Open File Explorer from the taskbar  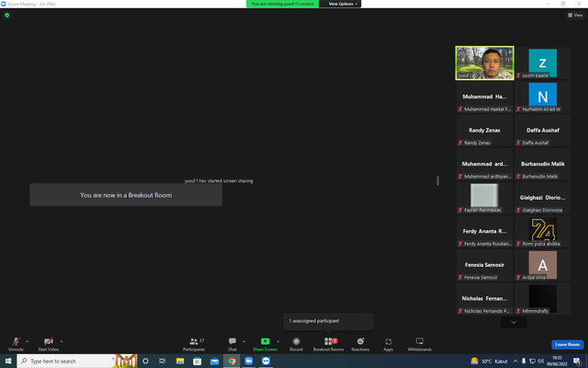[x=180, y=361]
